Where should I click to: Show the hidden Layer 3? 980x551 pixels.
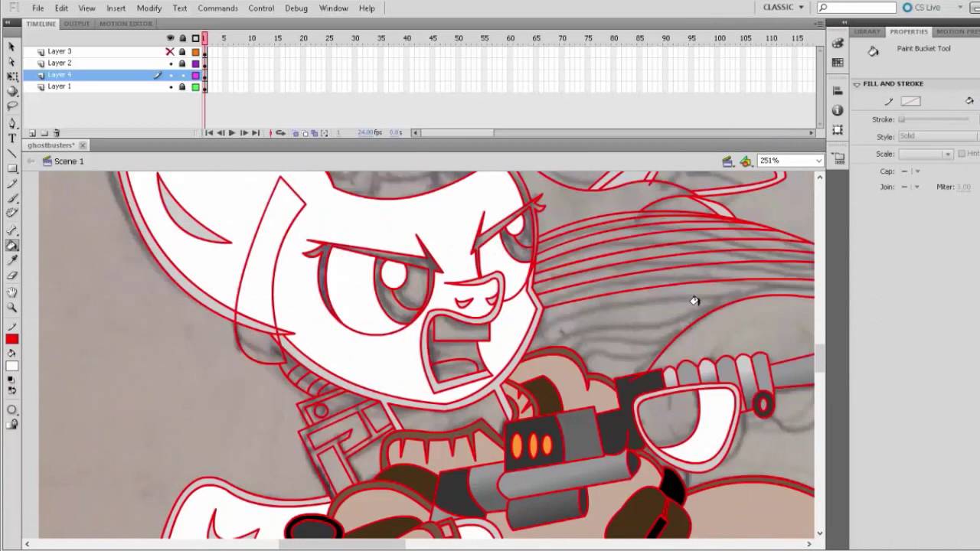[x=170, y=51]
